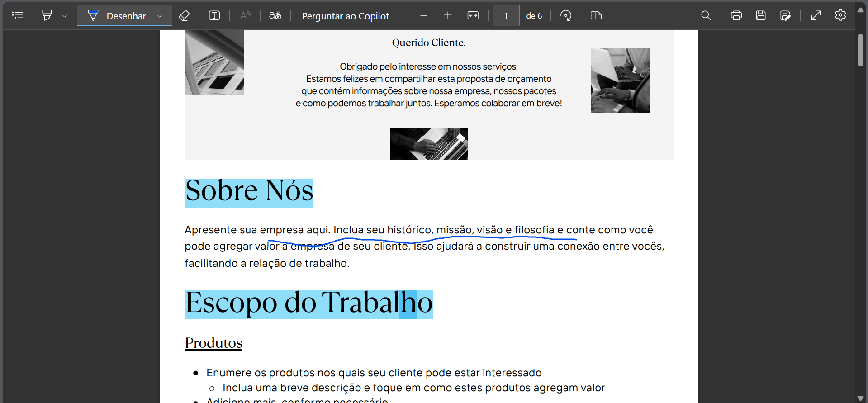Click the Sobre Nós heading
This screenshot has height=403, width=868.
(249, 191)
